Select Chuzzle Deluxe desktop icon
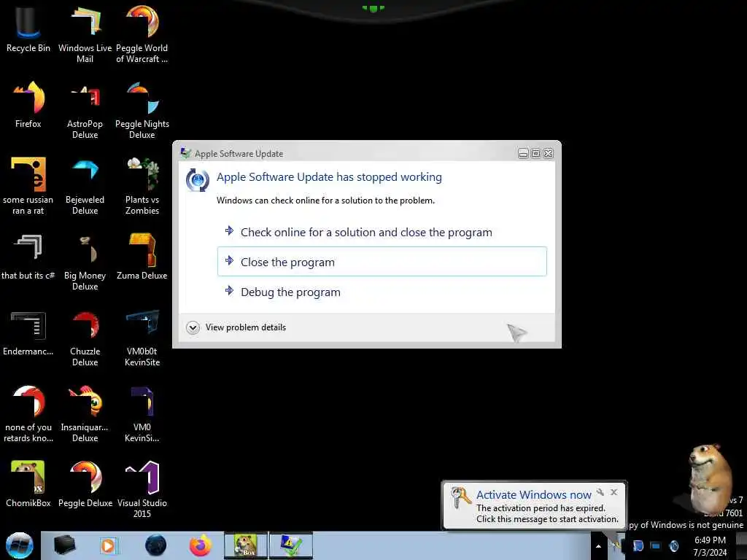The image size is (747, 560). (85, 338)
